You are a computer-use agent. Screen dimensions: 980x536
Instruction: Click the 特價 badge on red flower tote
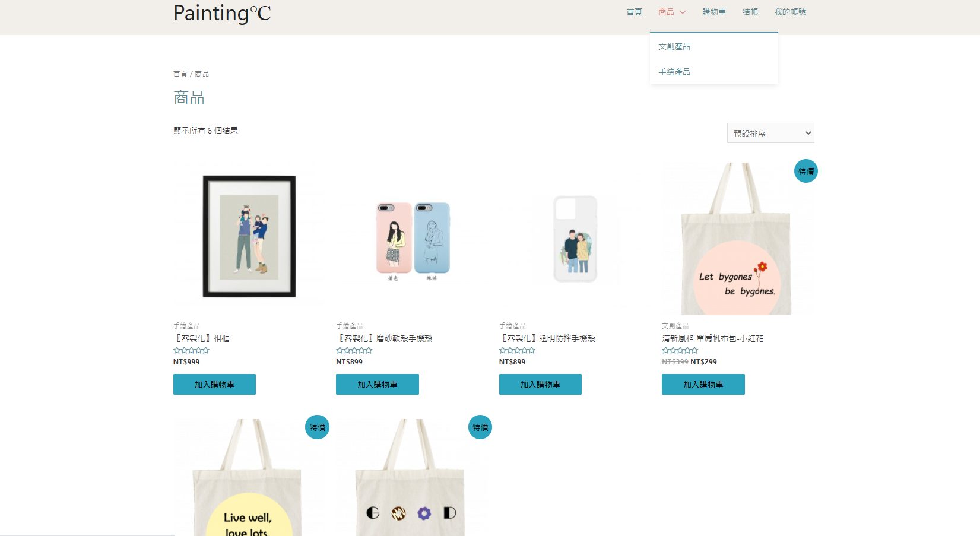[x=805, y=172]
